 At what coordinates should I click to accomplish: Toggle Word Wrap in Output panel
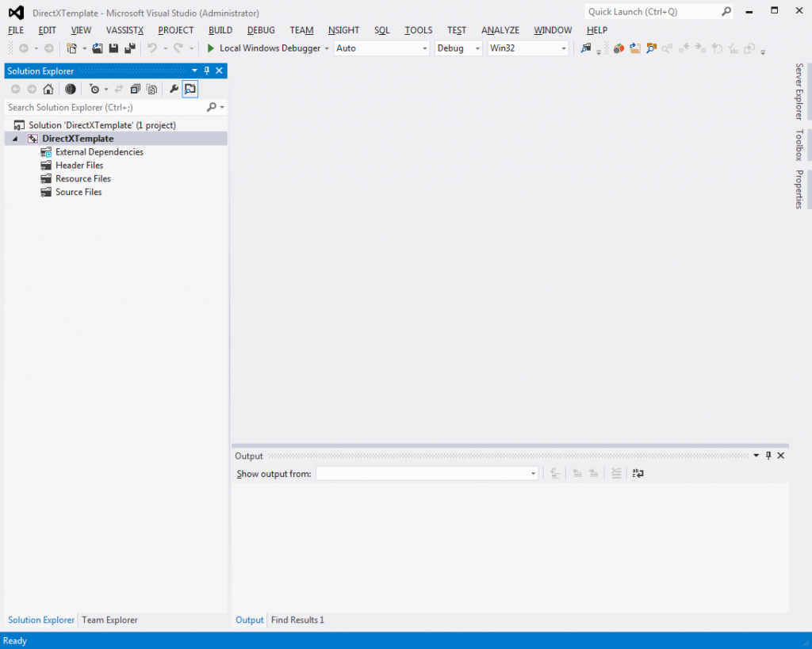tap(638, 473)
